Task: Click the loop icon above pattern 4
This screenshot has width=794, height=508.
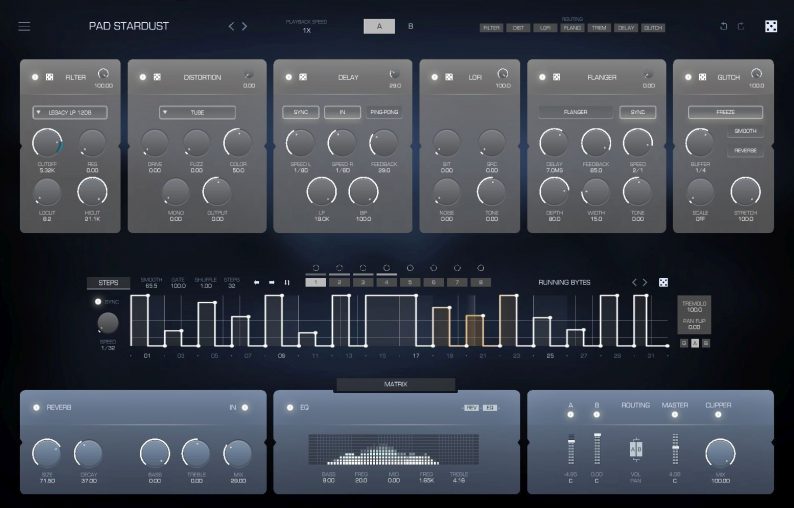Action: pyautogui.click(x=386, y=268)
